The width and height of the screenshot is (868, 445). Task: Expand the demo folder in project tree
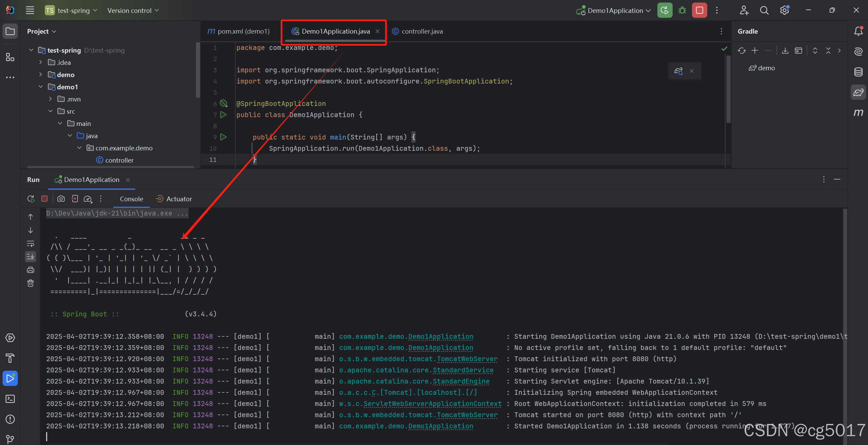point(41,75)
